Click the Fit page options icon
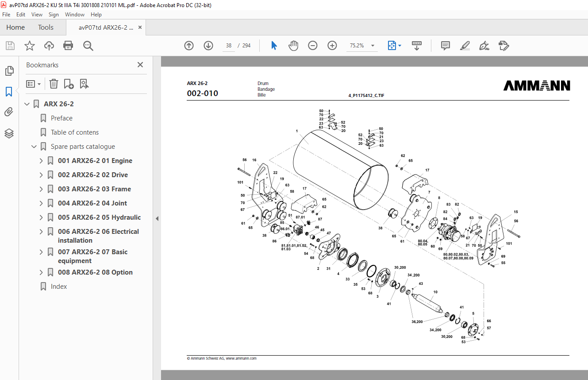Viewport: 588px width, 380px height. pos(392,46)
